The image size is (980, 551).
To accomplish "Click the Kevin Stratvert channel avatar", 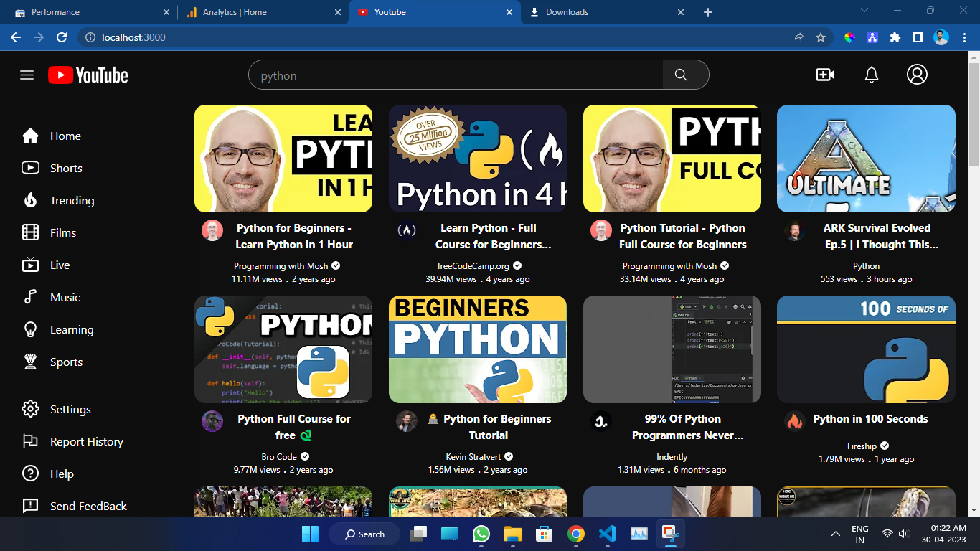I will (407, 421).
